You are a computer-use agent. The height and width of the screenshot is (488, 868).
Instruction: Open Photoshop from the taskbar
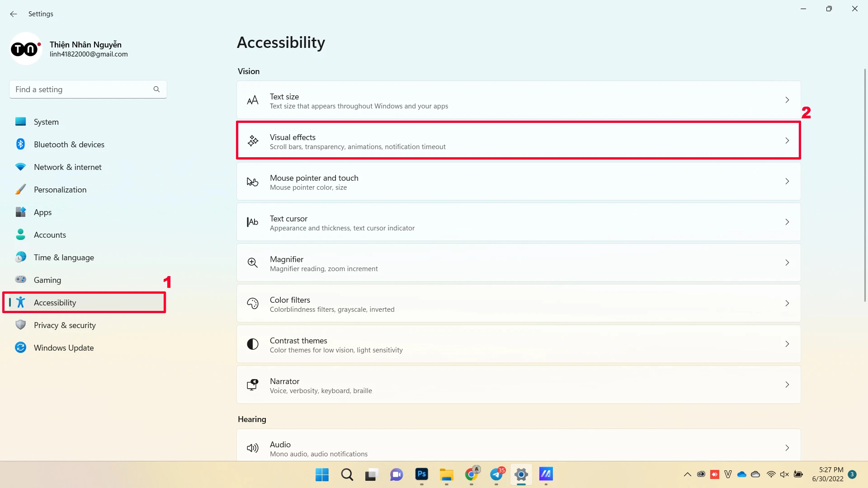[421, 474]
